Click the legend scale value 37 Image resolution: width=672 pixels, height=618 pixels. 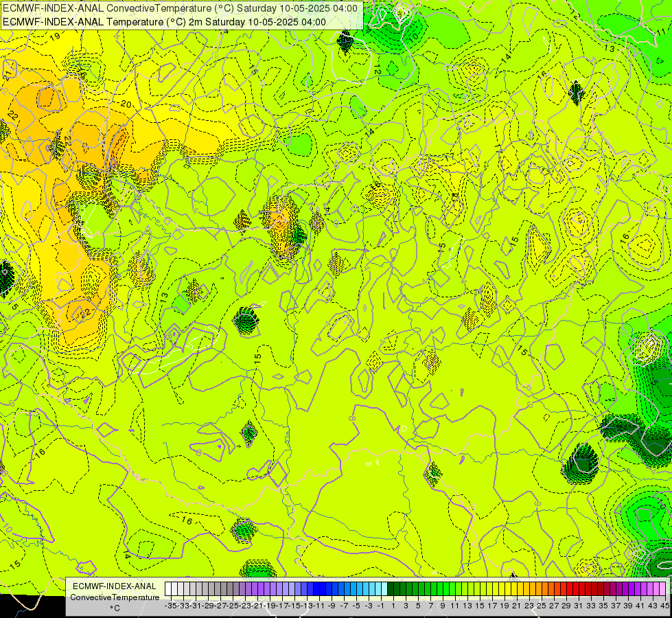tap(616, 606)
